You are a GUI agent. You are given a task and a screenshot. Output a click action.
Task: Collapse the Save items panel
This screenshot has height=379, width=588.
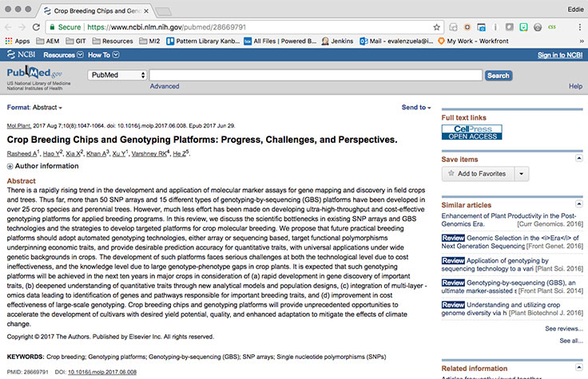tap(578, 159)
